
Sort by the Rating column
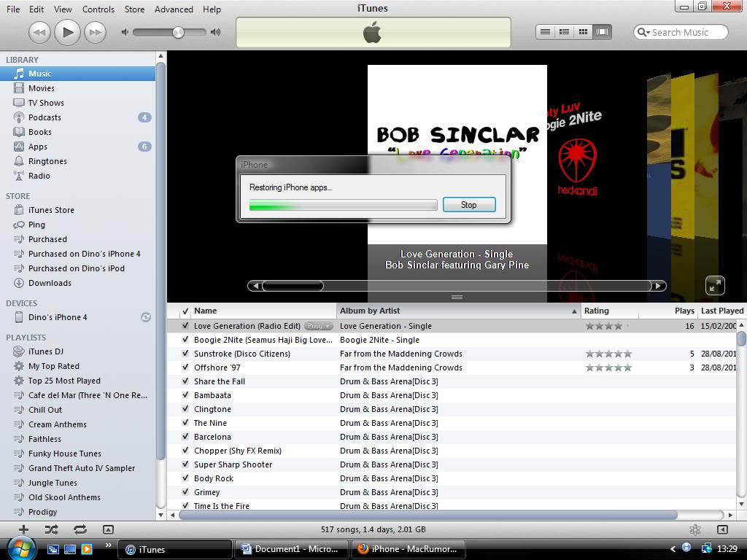(609, 311)
